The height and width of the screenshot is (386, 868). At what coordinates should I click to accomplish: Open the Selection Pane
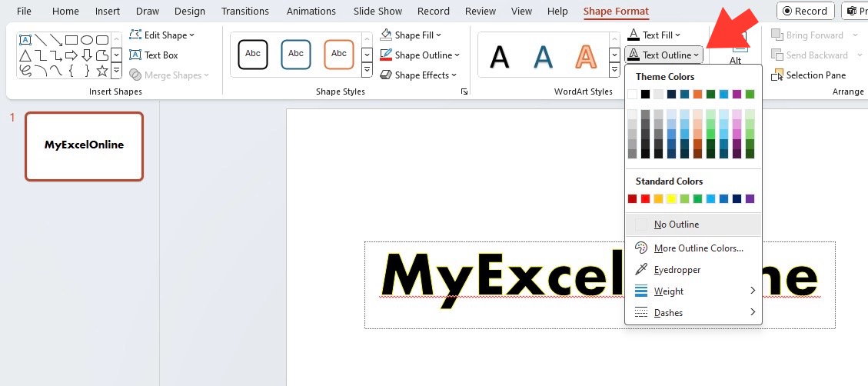click(x=809, y=75)
